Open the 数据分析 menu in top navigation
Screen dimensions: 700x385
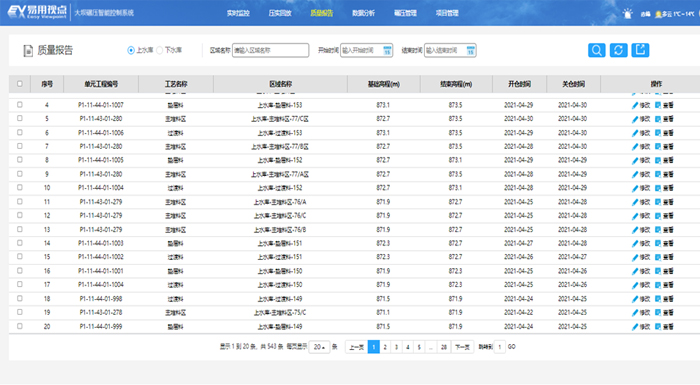(x=363, y=13)
